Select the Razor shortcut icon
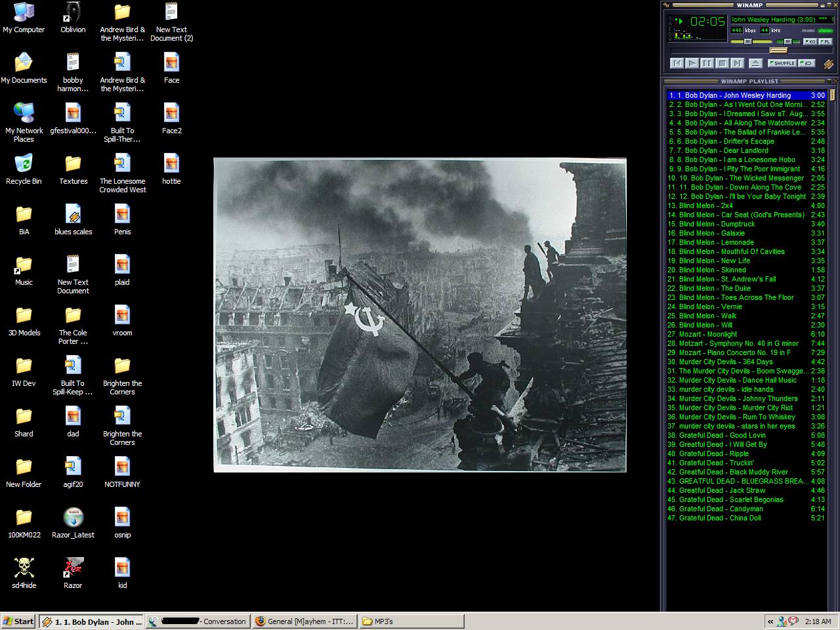The height and width of the screenshot is (630, 840). click(x=73, y=574)
